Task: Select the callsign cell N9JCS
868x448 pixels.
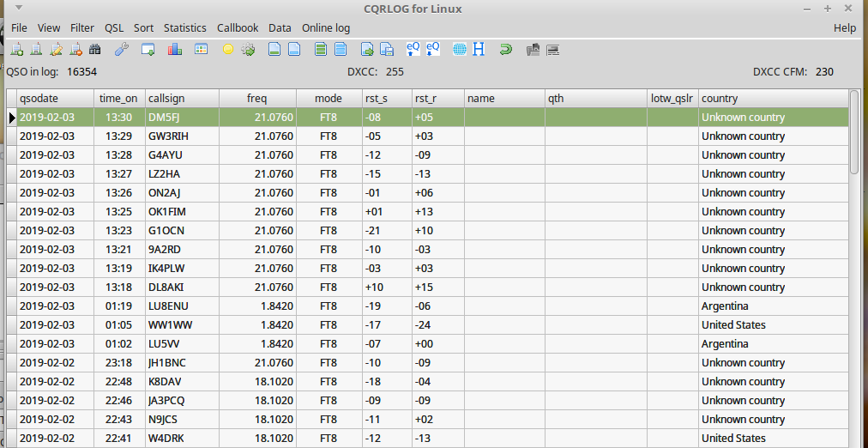Action: (182, 419)
